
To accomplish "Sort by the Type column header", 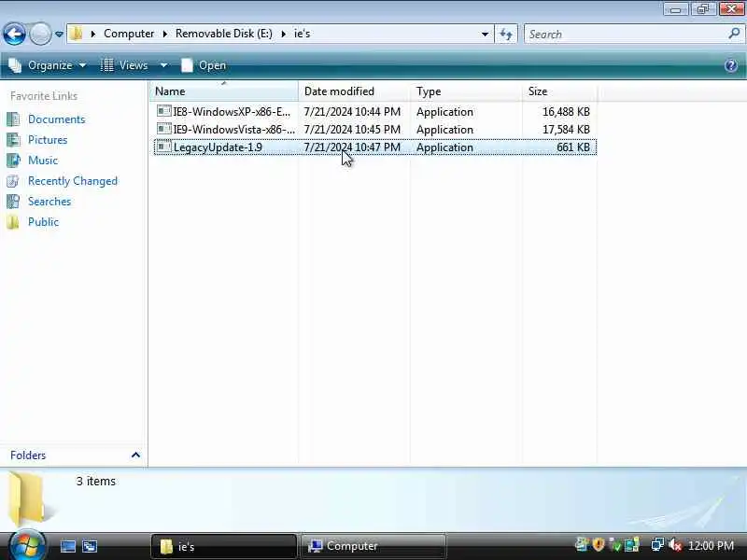I will point(466,91).
